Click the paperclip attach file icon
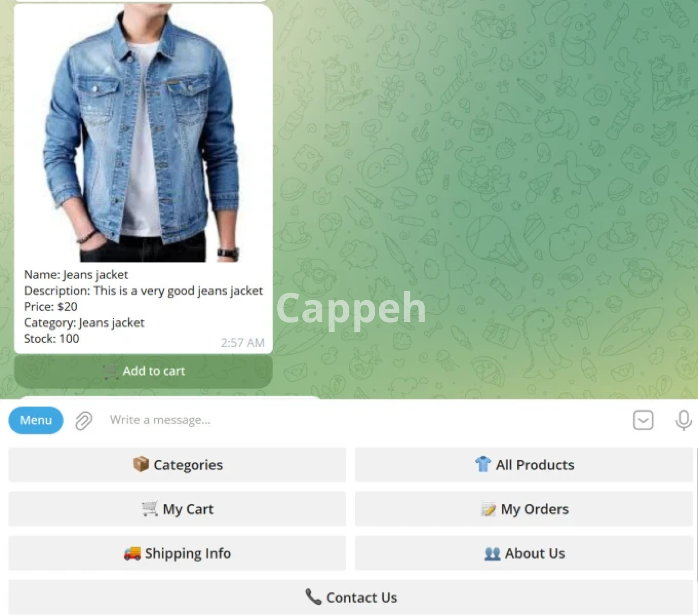 click(x=84, y=421)
